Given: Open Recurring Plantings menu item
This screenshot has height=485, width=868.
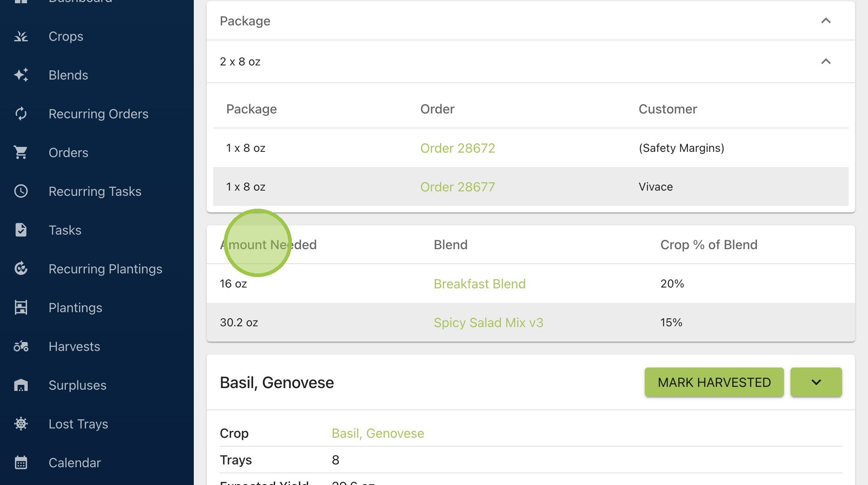Looking at the screenshot, I should (x=105, y=269).
